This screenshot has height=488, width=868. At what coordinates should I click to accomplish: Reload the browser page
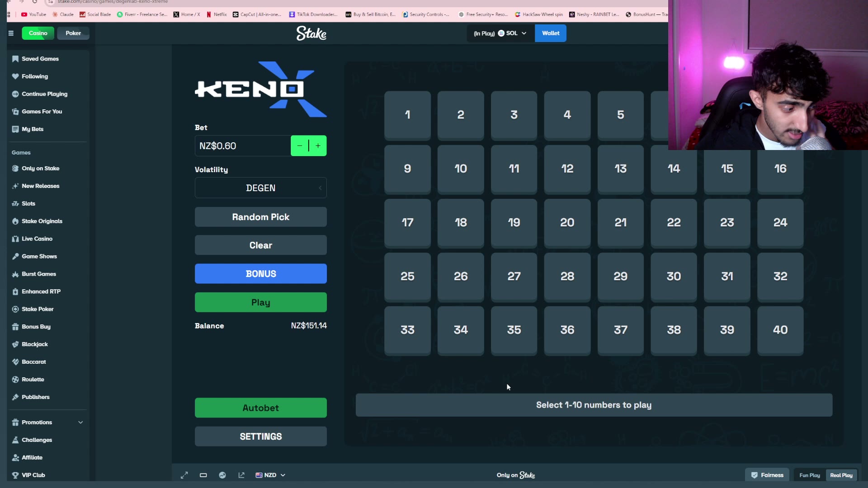click(x=34, y=2)
